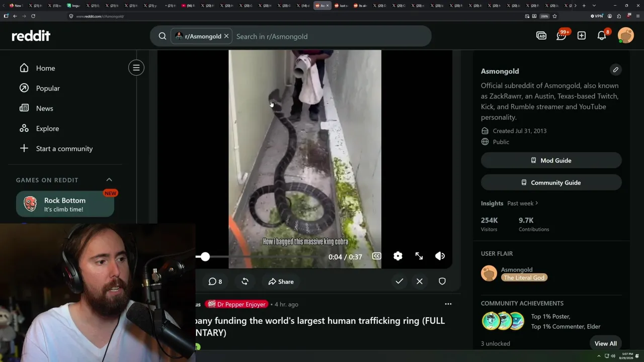This screenshot has height=362, width=644.
Task: Open a new browser tab
Action: 584,6
